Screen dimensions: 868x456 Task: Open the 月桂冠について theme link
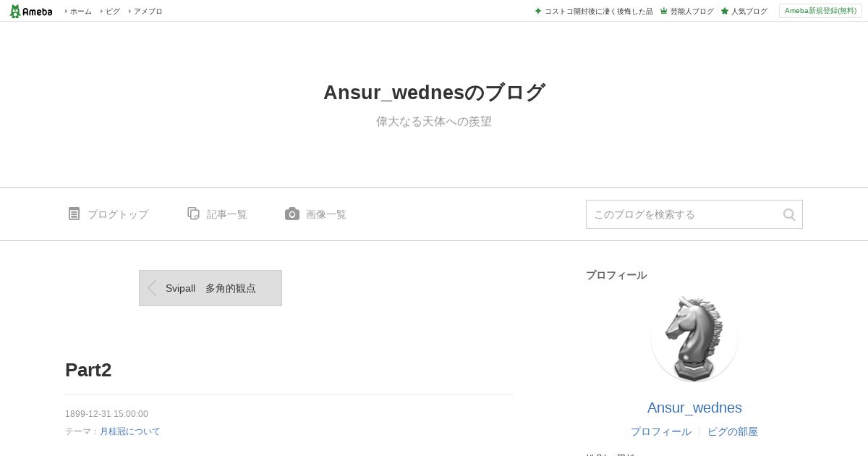(x=130, y=431)
